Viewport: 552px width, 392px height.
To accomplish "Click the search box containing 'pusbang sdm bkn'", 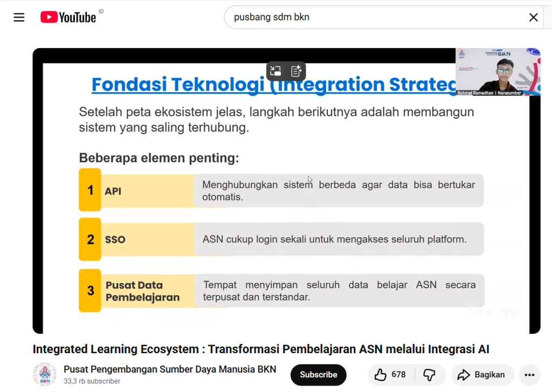I will (x=372, y=17).
